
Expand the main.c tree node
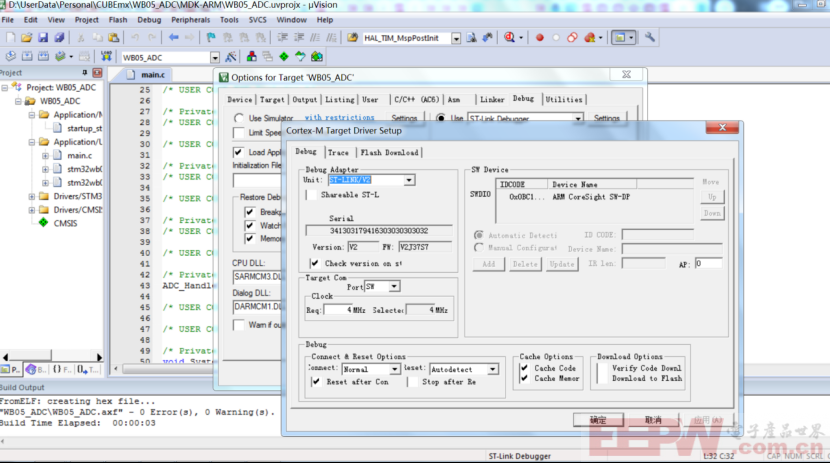[x=46, y=156]
